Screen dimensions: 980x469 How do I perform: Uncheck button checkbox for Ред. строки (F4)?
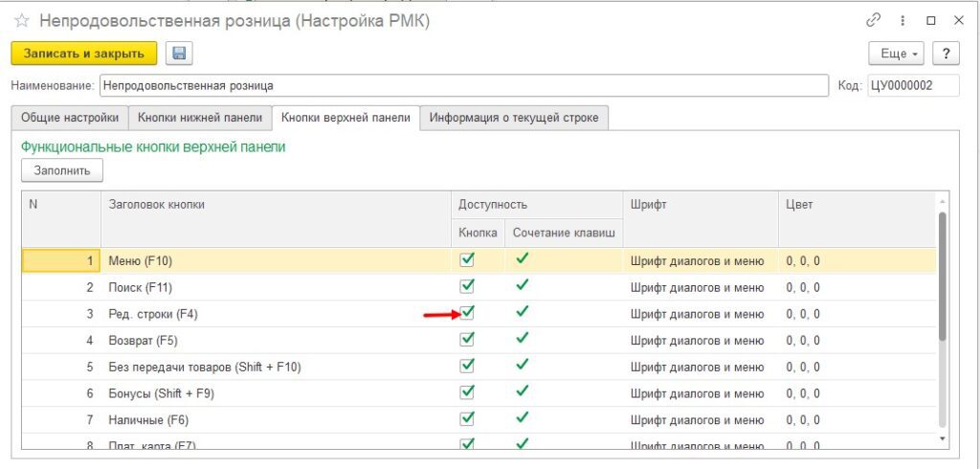(x=467, y=312)
